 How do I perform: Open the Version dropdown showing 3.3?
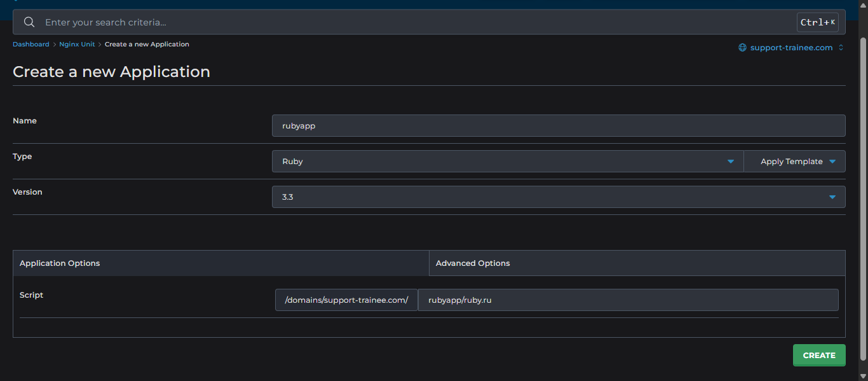click(x=559, y=197)
